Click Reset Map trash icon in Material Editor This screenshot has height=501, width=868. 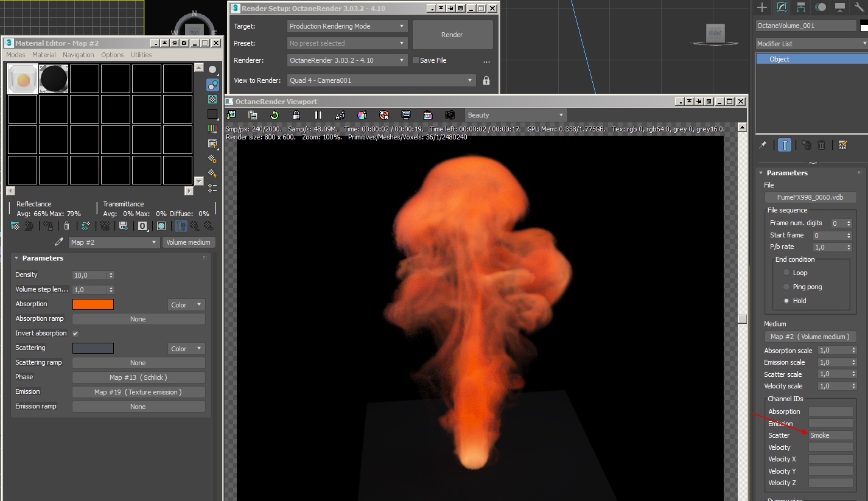pyautogui.click(x=66, y=226)
